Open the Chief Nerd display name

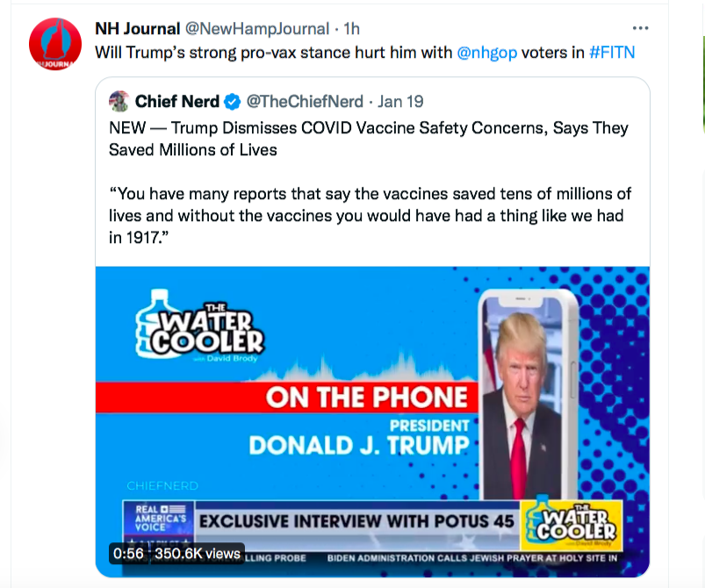coord(177,102)
